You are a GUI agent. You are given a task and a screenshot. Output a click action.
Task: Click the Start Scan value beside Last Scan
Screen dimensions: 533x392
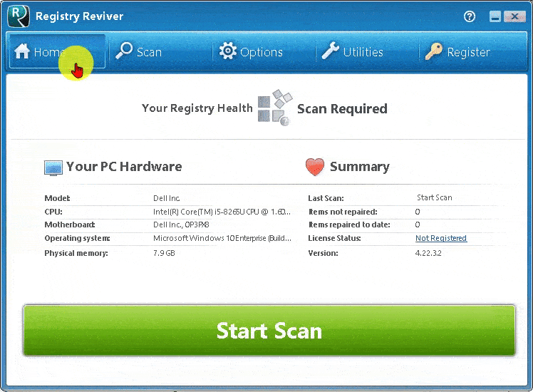click(434, 197)
